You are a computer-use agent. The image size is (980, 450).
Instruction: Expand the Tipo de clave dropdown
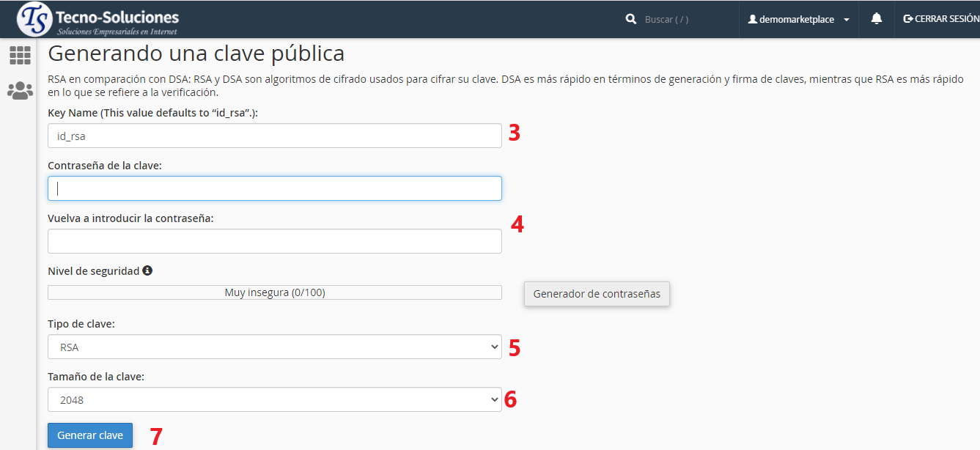tap(274, 347)
